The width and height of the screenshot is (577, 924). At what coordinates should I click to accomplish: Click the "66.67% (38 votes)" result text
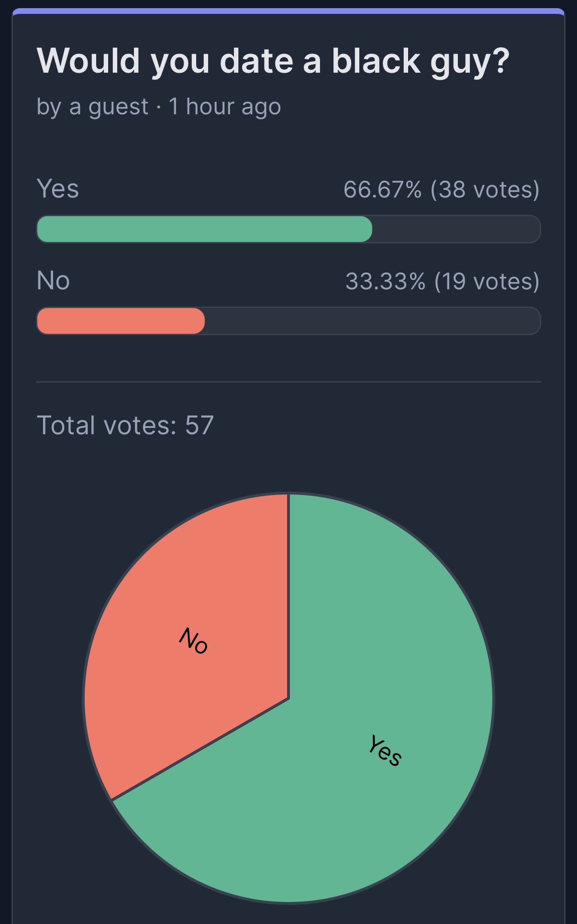coord(441,189)
